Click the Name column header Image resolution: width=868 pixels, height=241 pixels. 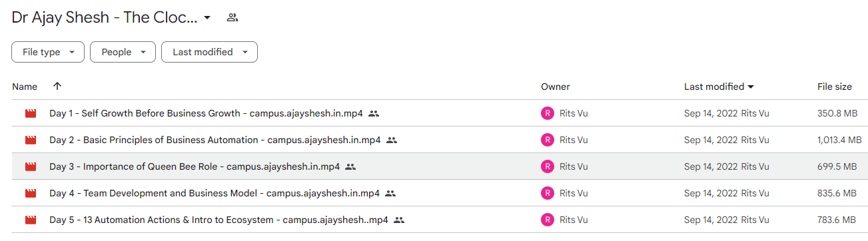(25, 87)
